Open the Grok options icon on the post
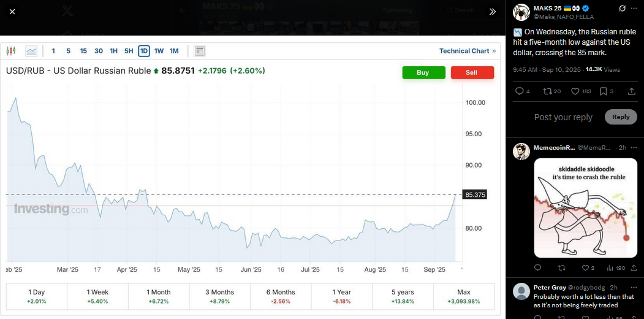 622,8
